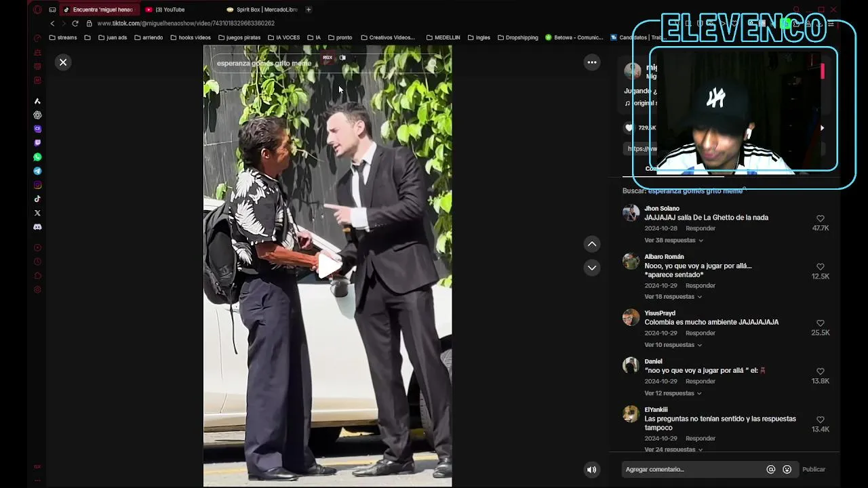Open ElYankiii's profile avatar
This screenshot has height=488, width=868.
tap(631, 414)
